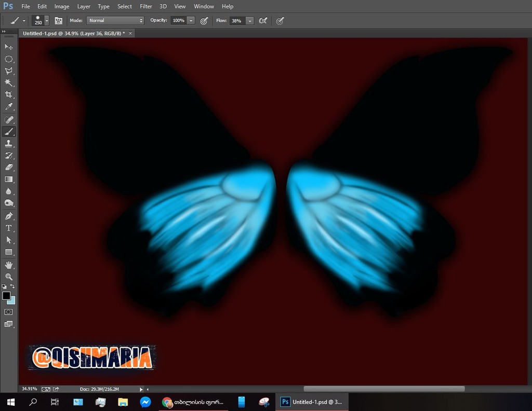Enable airbrush-style build-up next to Flow

click(263, 21)
